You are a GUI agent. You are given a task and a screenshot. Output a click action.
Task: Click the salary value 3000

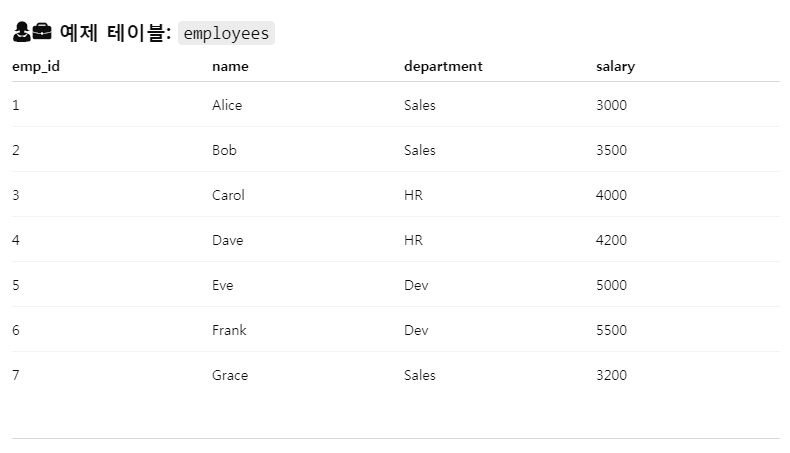[611, 105]
